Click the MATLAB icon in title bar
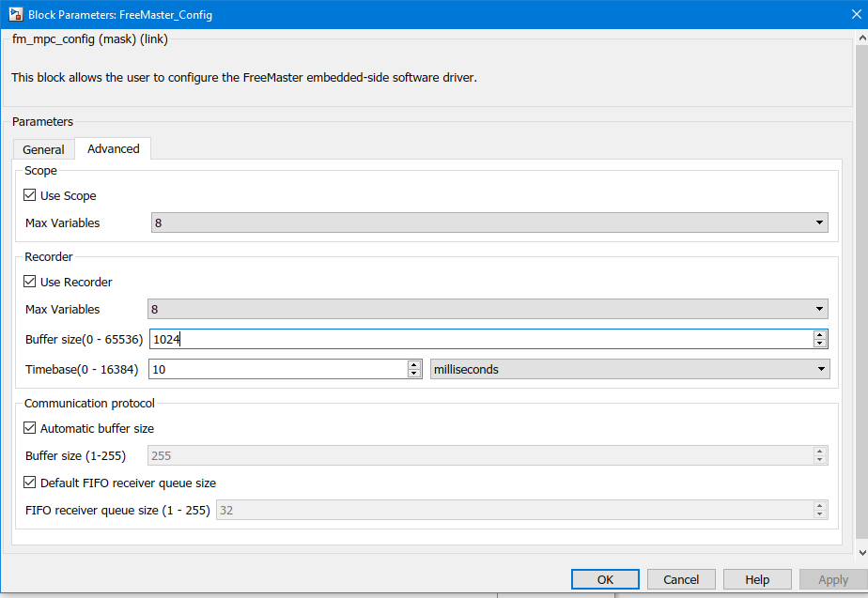Viewport: 868px width, 598px height. pos(15,15)
